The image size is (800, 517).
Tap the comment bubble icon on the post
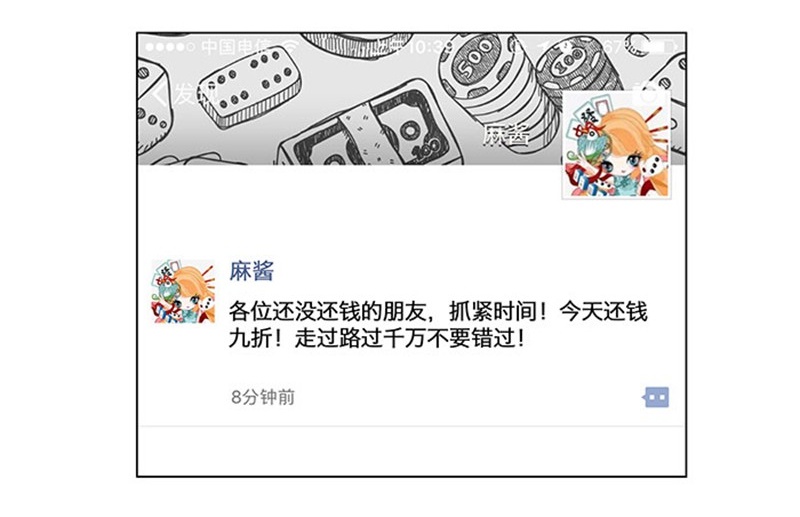[656, 397]
